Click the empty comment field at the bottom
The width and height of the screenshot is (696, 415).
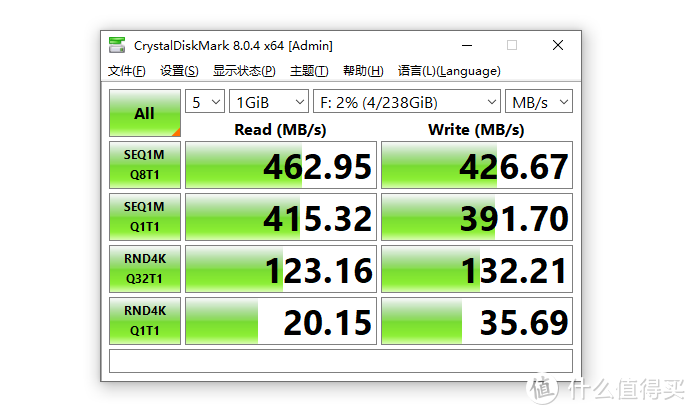[x=341, y=361]
